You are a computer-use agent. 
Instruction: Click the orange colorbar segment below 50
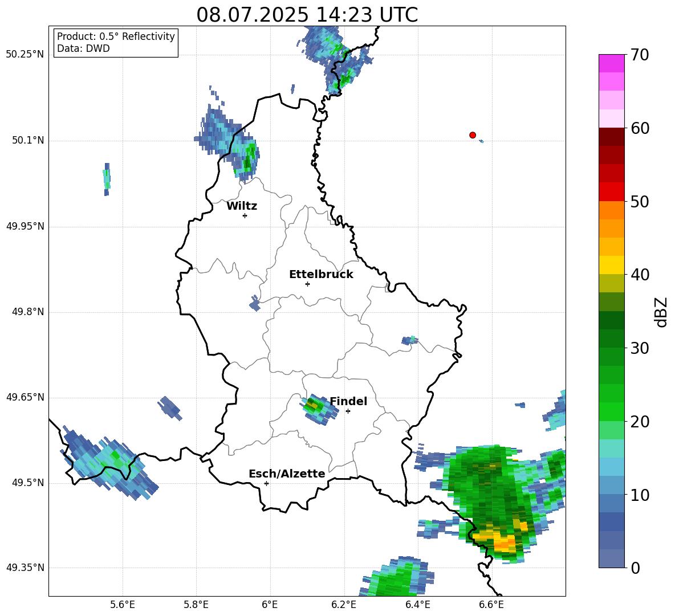point(611,210)
